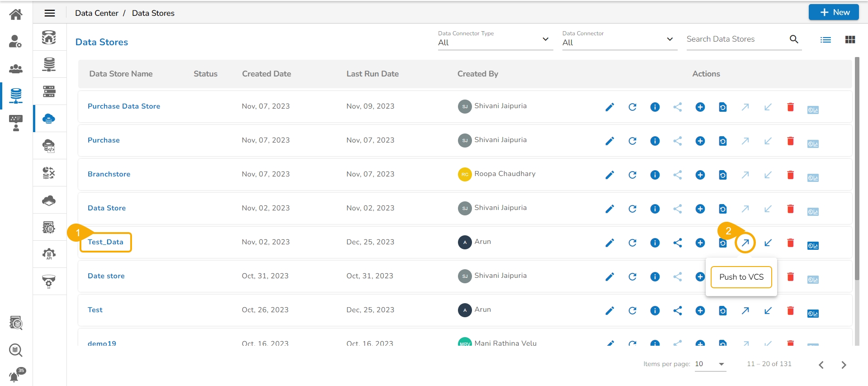868x386 pixels.
Task: Click the Pull from VCS arrow for Test
Action: click(768, 311)
